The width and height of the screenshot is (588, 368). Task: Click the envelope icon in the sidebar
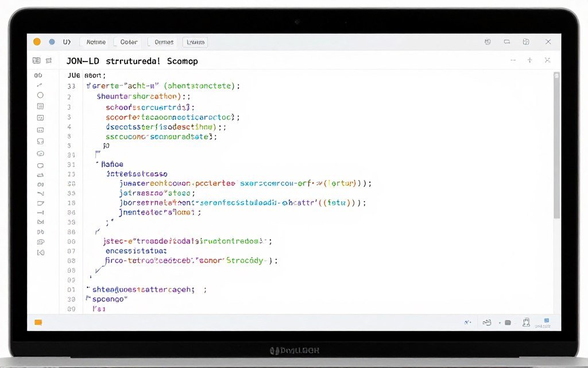click(41, 222)
